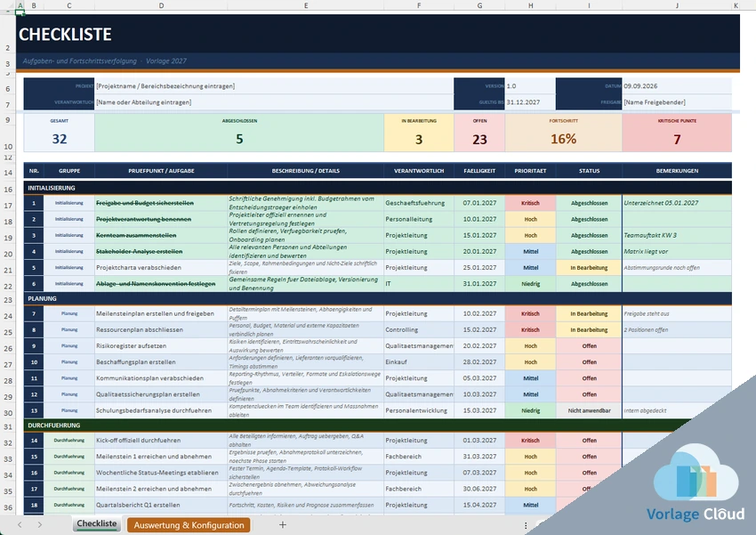Switch to the Checkliste sheet tab
The image size is (756, 535).
[x=96, y=524]
